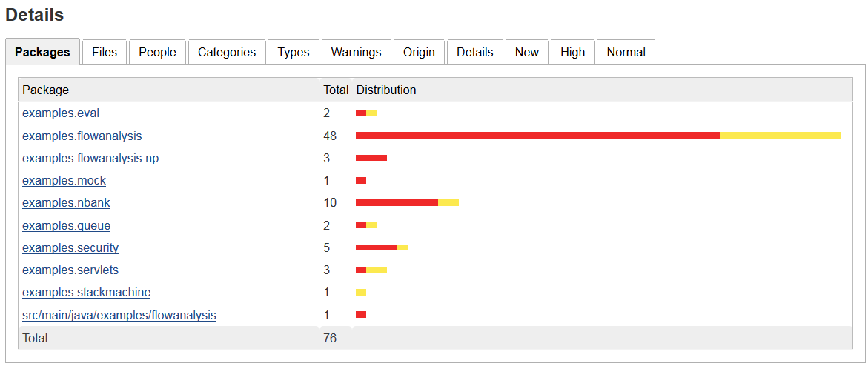The image size is (868, 369).
Task: Select the Categories tab
Action: click(x=227, y=52)
